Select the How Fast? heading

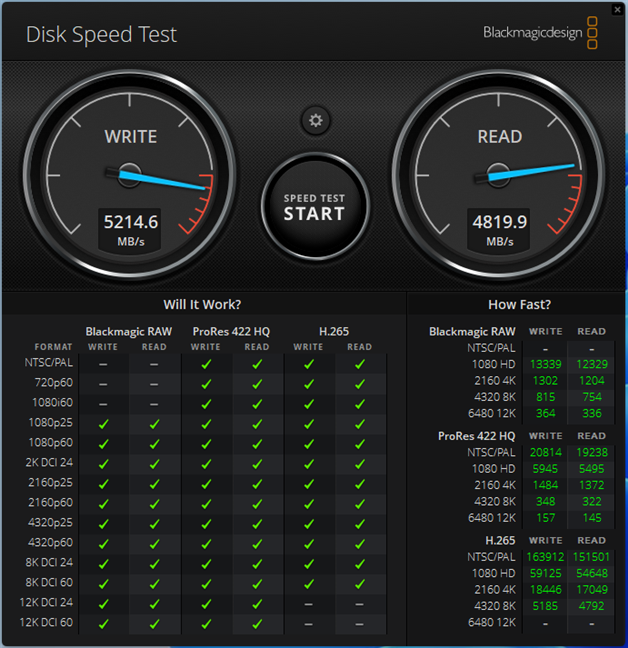519,305
